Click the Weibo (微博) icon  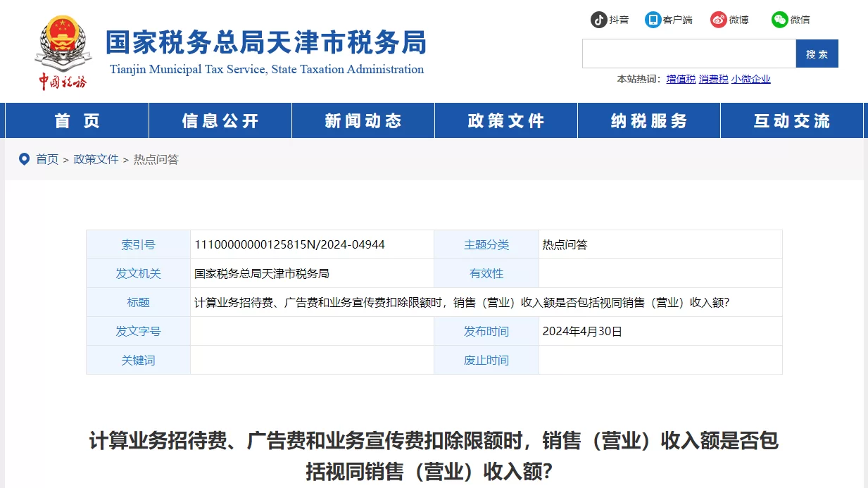[718, 20]
